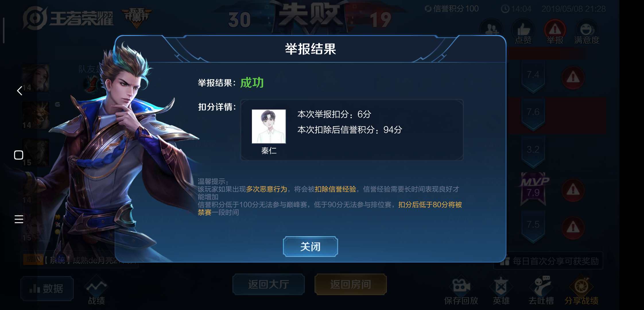Click the 返回房间 button
This screenshot has height=310, width=644.
[x=350, y=284]
